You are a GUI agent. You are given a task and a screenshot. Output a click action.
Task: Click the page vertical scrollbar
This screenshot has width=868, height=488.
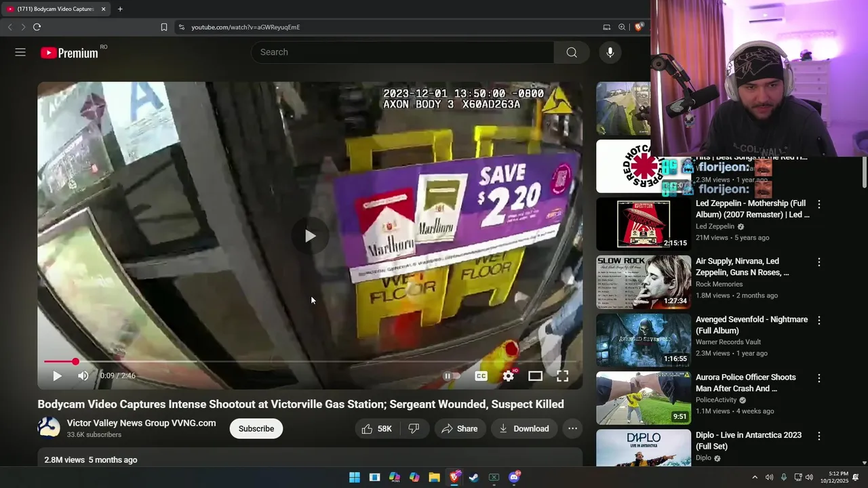click(864, 173)
